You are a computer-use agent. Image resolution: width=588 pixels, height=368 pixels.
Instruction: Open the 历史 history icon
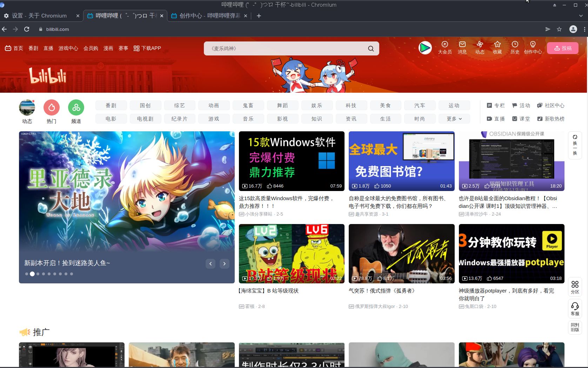(515, 48)
